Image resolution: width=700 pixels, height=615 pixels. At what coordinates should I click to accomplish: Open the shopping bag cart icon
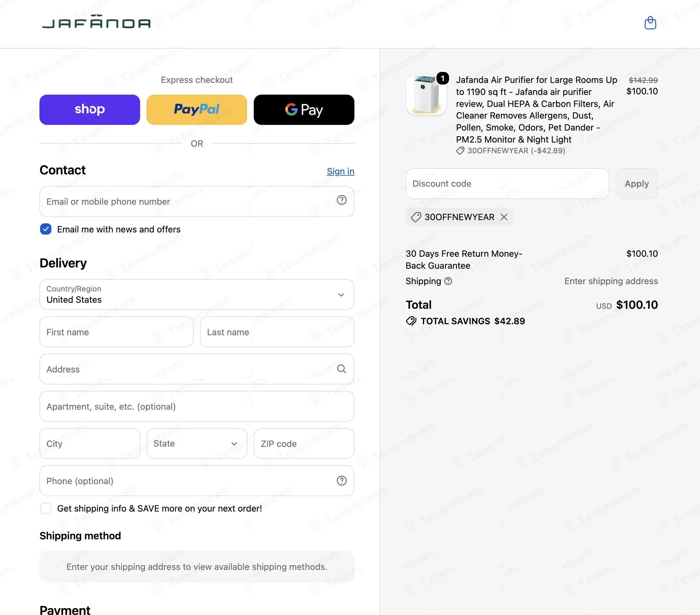pyautogui.click(x=650, y=23)
